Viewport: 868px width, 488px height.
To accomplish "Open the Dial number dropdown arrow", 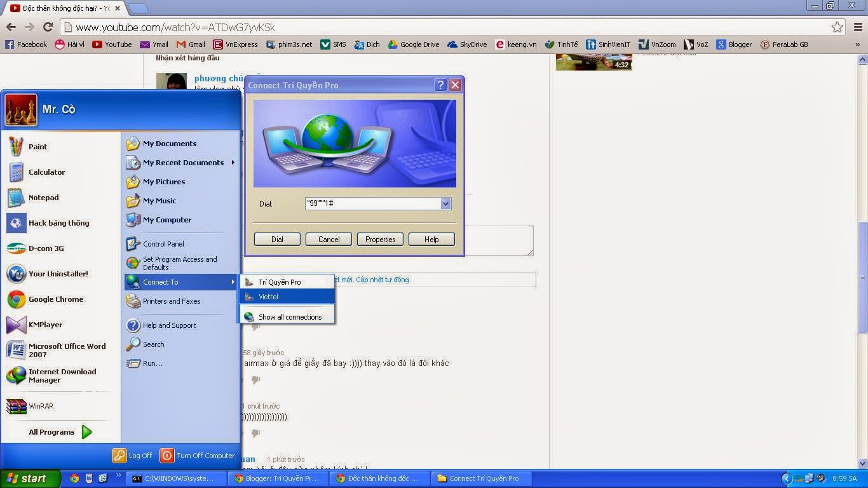I will coord(445,204).
